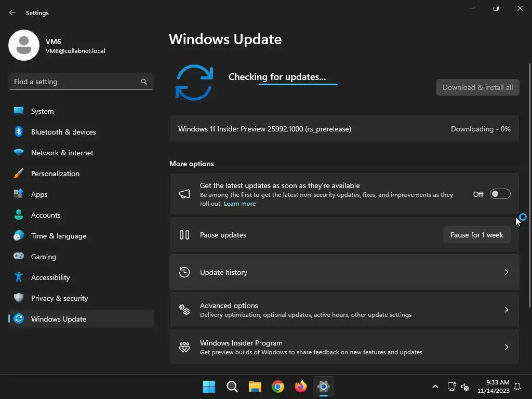
Task: Select Windows Update in the sidebar
Action: coord(81,318)
